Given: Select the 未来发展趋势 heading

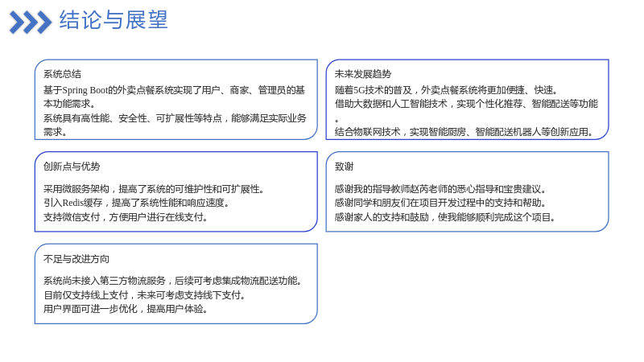Looking at the screenshot, I should tap(363, 74).
